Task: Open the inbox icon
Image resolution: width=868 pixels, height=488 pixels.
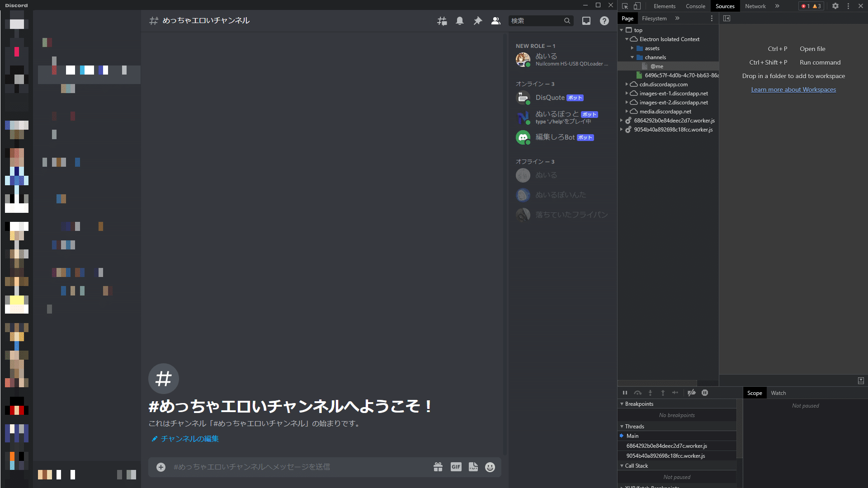Action: point(586,21)
